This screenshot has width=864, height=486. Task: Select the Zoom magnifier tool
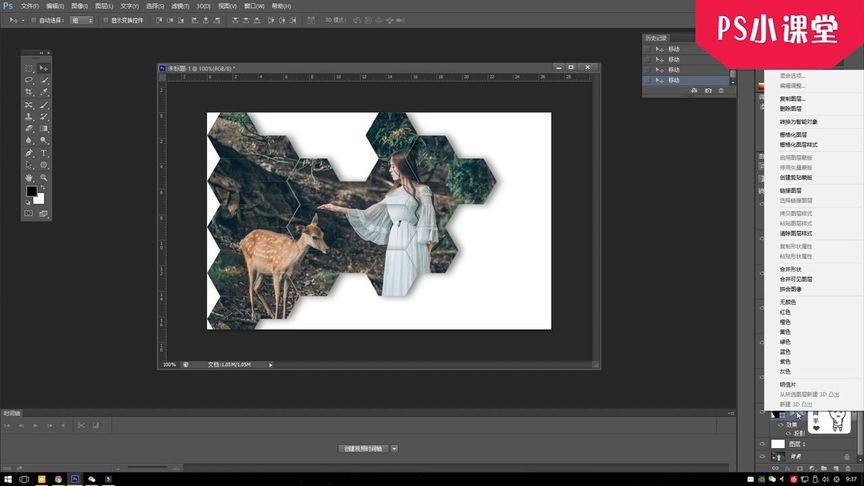(x=44, y=177)
